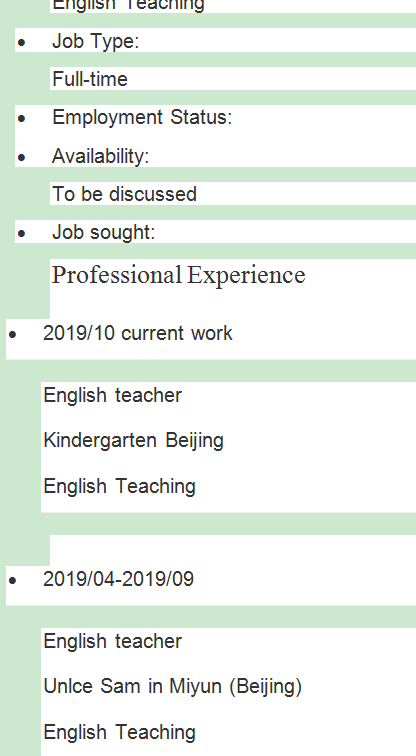Image resolution: width=416 pixels, height=756 pixels.
Task: Click 'English teacher' under 2019/04-2019/09
Action: [x=113, y=641]
